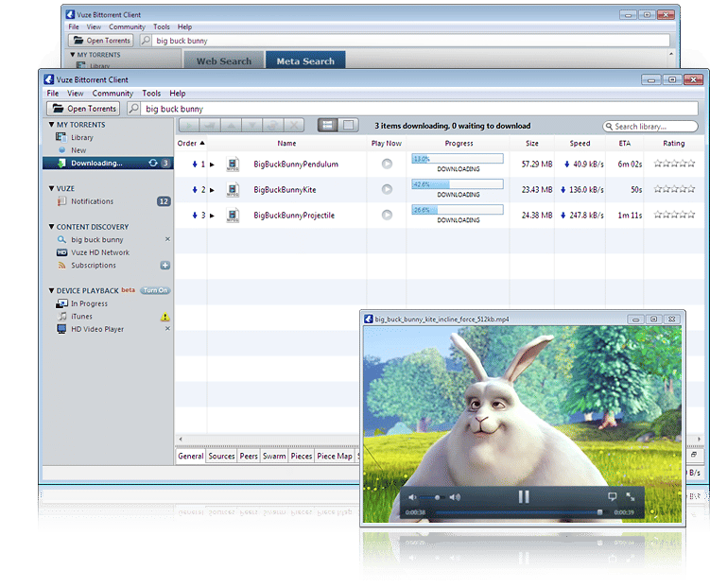Click the Downloading count badge showing 3

[165, 163]
